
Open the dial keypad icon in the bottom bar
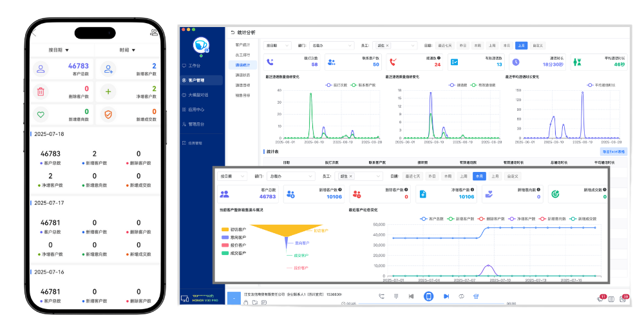coord(397,296)
